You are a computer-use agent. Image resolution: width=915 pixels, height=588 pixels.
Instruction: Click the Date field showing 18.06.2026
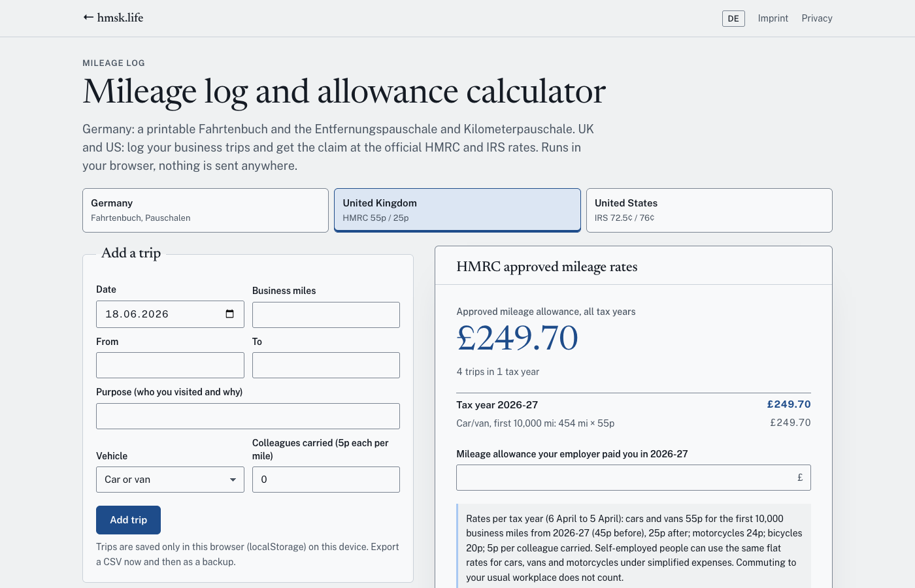tap(170, 314)
